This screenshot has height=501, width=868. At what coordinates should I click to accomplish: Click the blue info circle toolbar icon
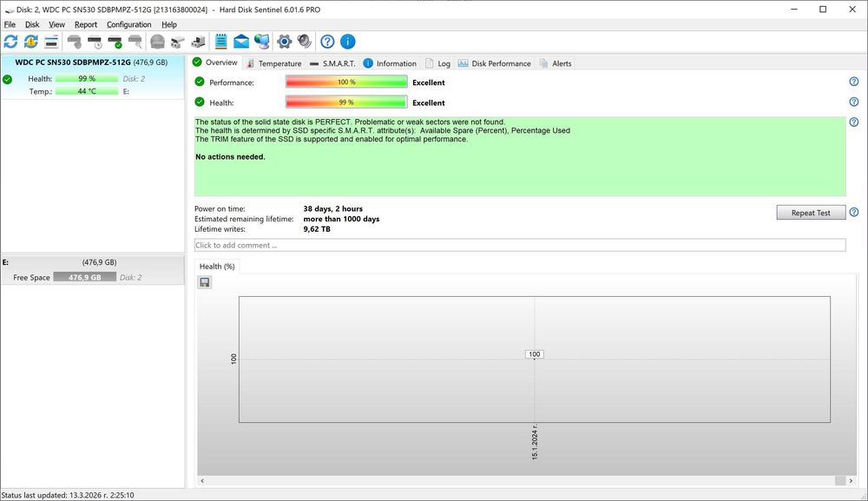click(x=348, y=42)
